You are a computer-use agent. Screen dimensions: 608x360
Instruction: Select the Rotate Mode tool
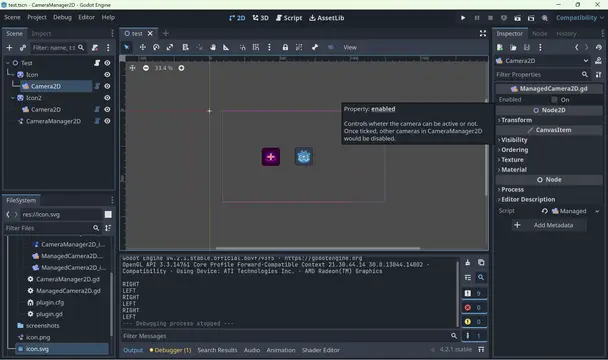[156, 47]
